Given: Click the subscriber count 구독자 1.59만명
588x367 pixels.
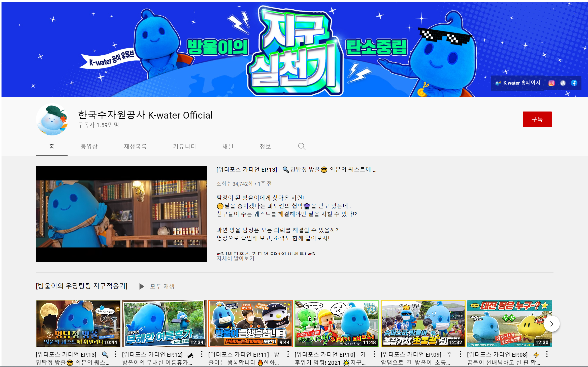Looking at the screenshot, I should coord(99,125).
